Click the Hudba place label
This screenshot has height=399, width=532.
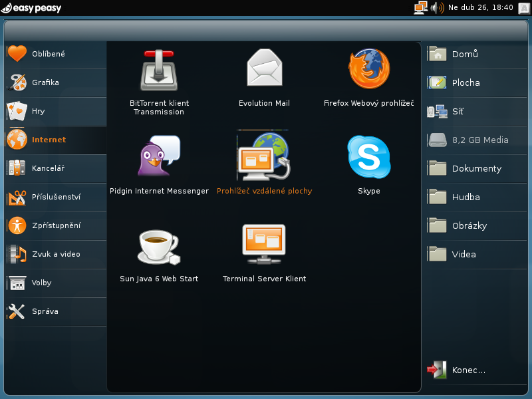(466, 197)
